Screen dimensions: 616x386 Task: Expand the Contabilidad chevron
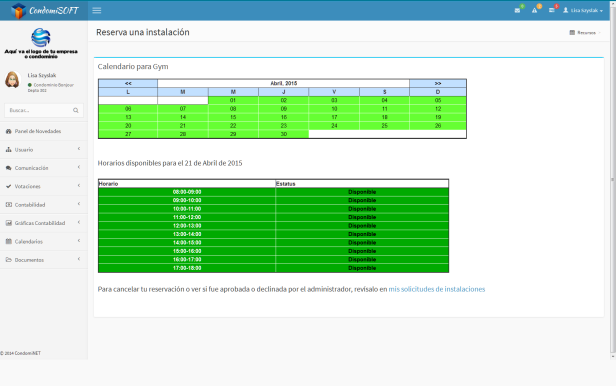(x=79, y=204)
